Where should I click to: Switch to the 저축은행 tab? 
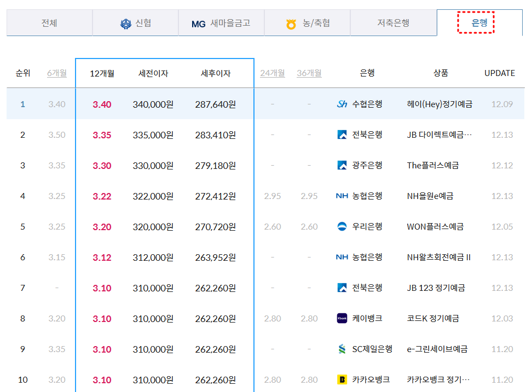[x=394, y=23]
